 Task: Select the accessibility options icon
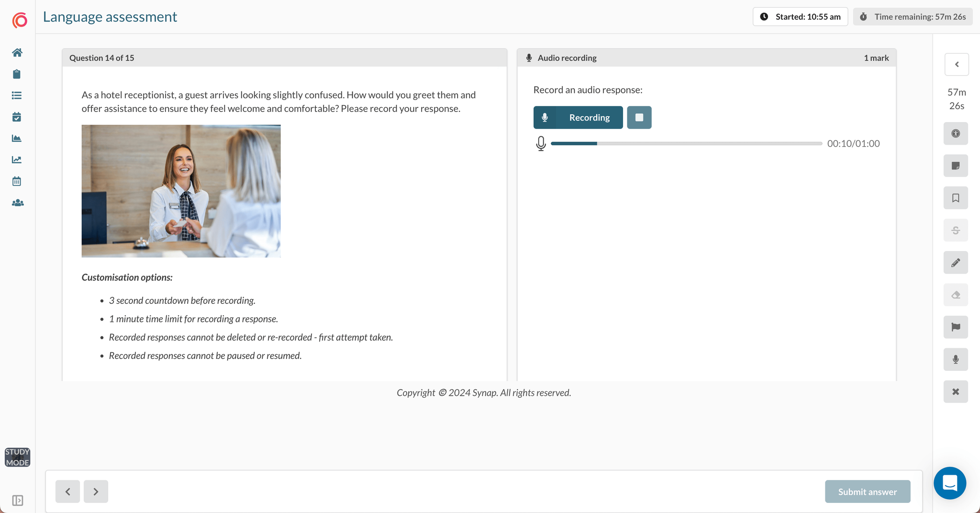pyautogui.click(x=956, y=134)
